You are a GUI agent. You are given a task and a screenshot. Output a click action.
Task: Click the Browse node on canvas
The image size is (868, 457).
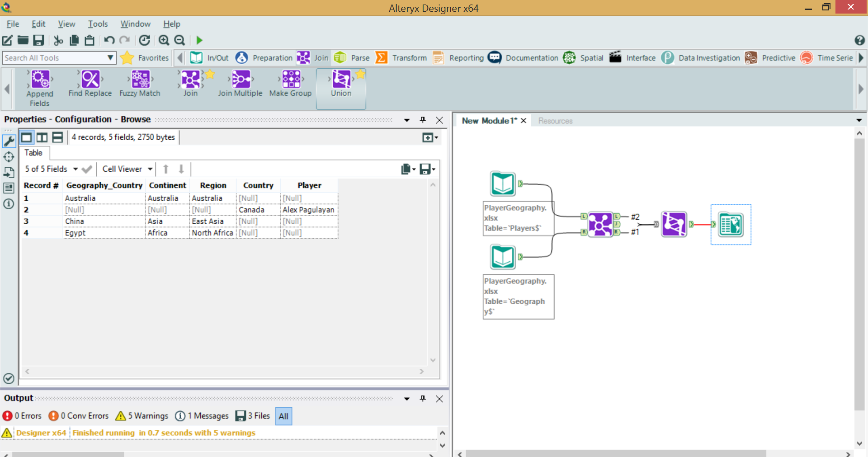pyautogui.click(x=731, y=225)
